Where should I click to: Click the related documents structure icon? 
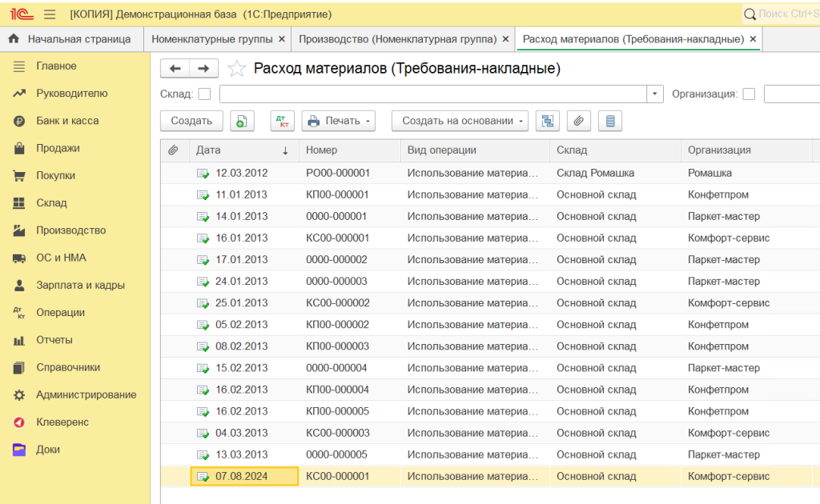pos(548,121)
